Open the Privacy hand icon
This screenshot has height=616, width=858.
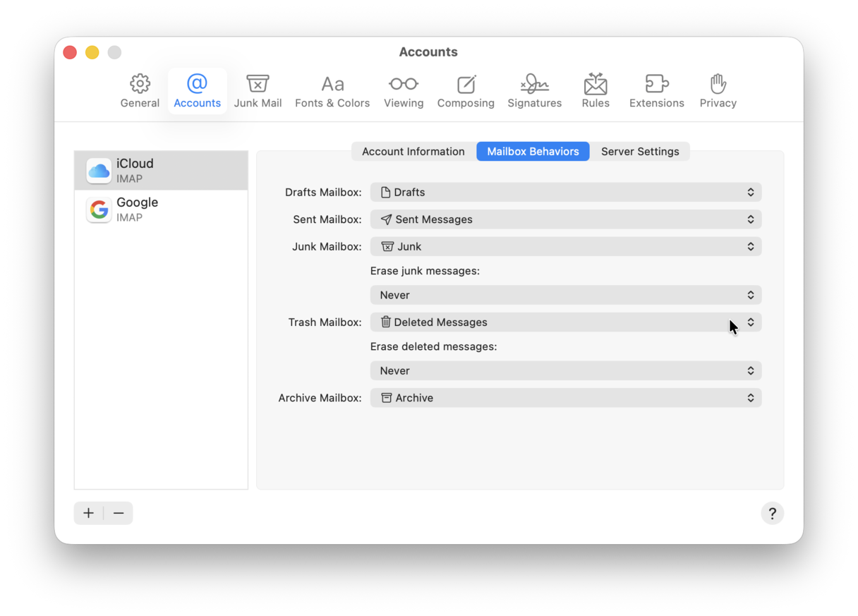[x=718, y=90]
